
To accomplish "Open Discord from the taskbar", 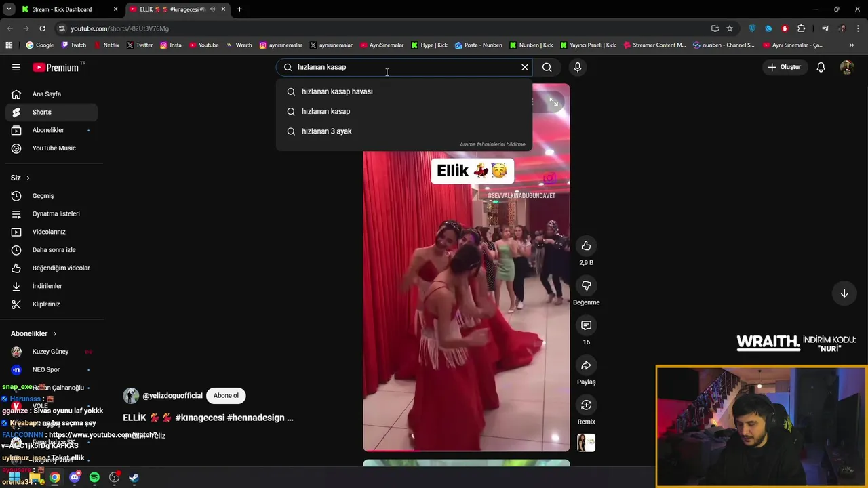I will [75, 477].
